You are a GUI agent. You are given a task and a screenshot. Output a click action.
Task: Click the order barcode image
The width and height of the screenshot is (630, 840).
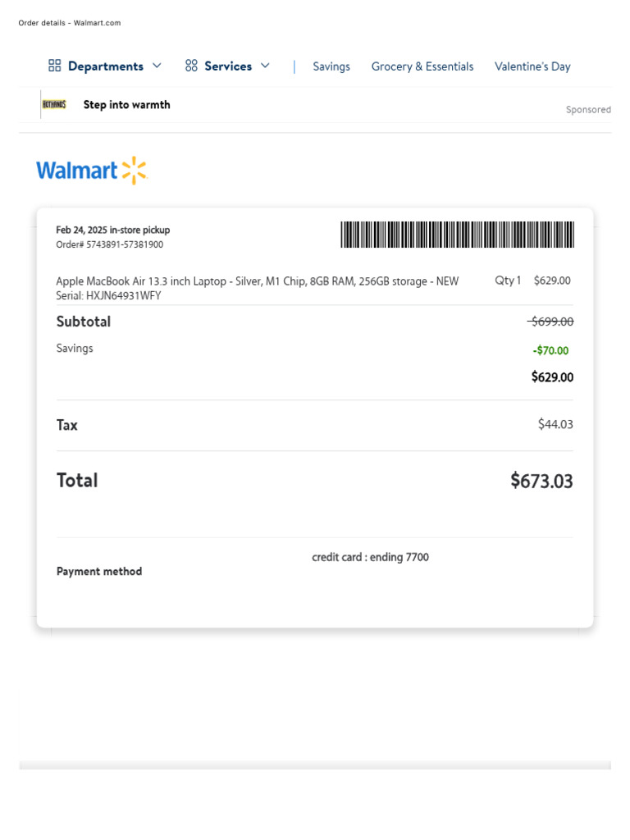(x=457, y=235)
